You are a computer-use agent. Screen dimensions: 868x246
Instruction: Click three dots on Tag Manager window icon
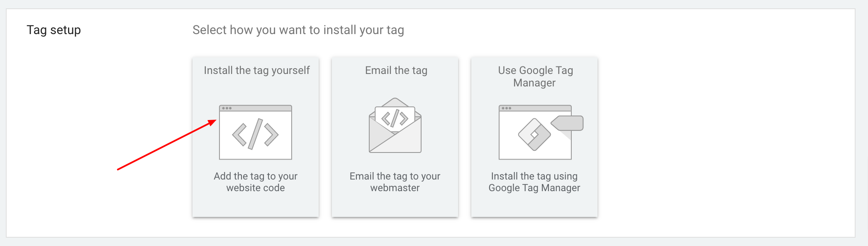[x=506, y=108]
